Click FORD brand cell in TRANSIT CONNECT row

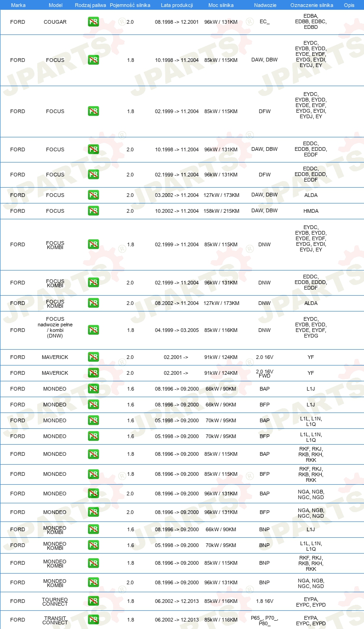(x=18, y=620)
